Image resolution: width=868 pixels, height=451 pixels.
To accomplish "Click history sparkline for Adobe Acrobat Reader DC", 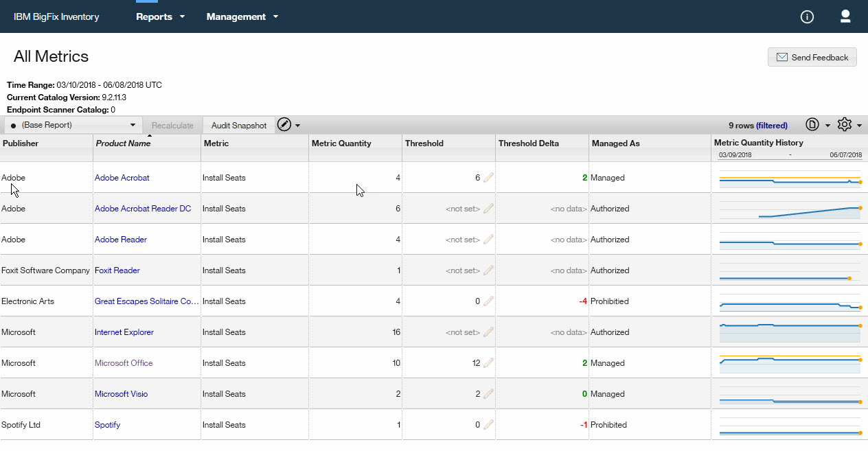I will pyautogui.click(x=790, y=211).
